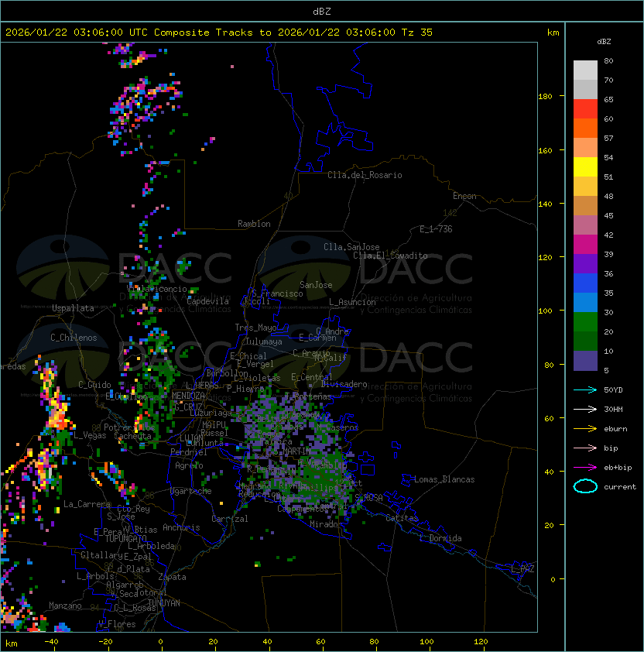The image size is (644, 652).
Task: Click the '160' tick on vertical km axis
Action: point(545,150)
